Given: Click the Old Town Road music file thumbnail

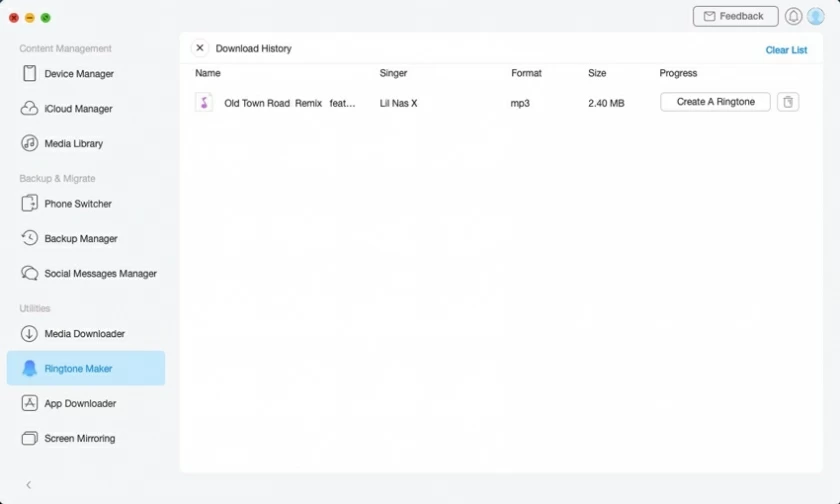Looking at the screenshot, I should coord(204,102).
